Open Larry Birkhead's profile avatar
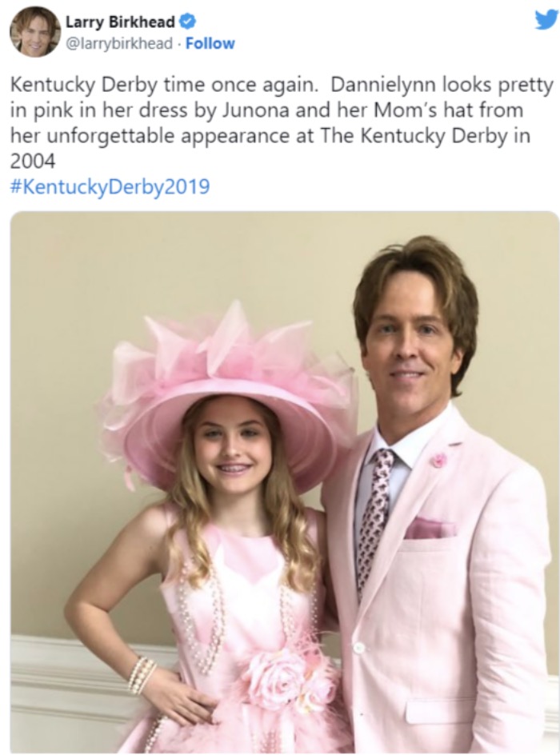 pos(34,31)
